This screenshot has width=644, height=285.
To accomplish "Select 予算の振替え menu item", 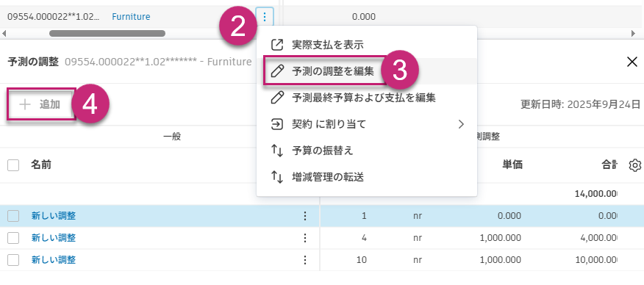I will coord(366,151).
